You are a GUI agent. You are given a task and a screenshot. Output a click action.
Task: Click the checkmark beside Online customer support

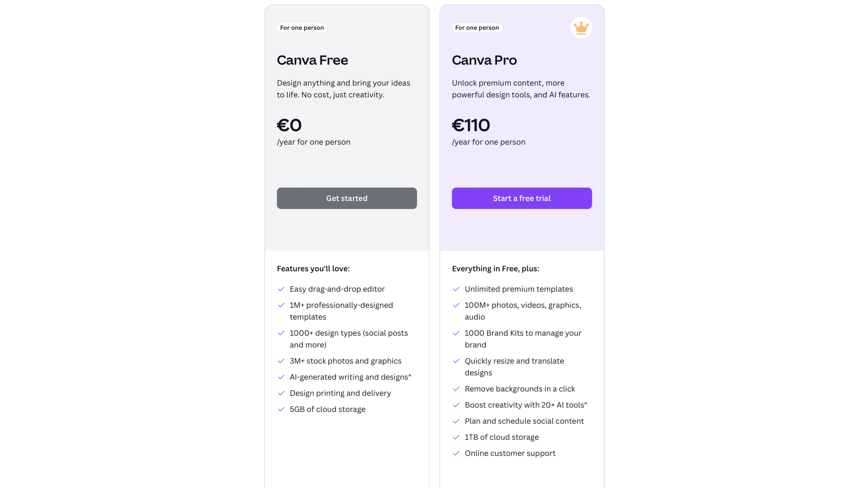point(456,453)
